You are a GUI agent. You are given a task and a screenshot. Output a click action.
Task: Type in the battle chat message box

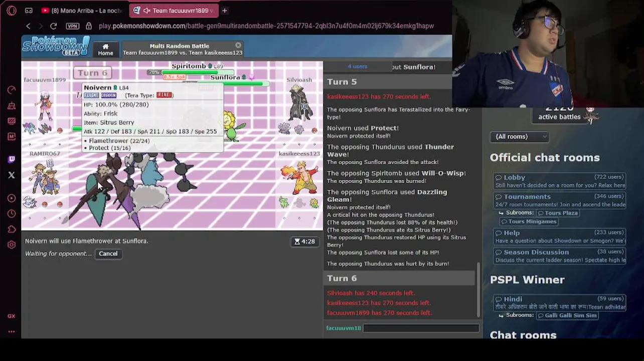(x=420, y=328)
